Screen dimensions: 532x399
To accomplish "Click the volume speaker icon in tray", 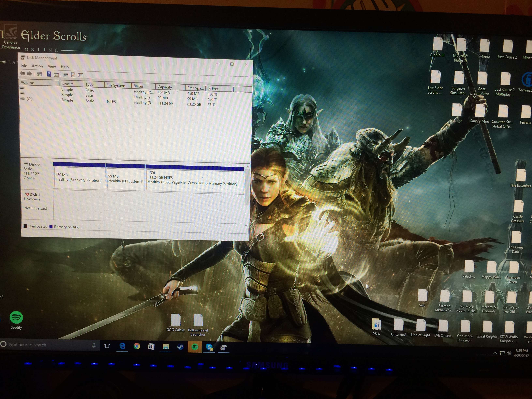I will [509, 353].
